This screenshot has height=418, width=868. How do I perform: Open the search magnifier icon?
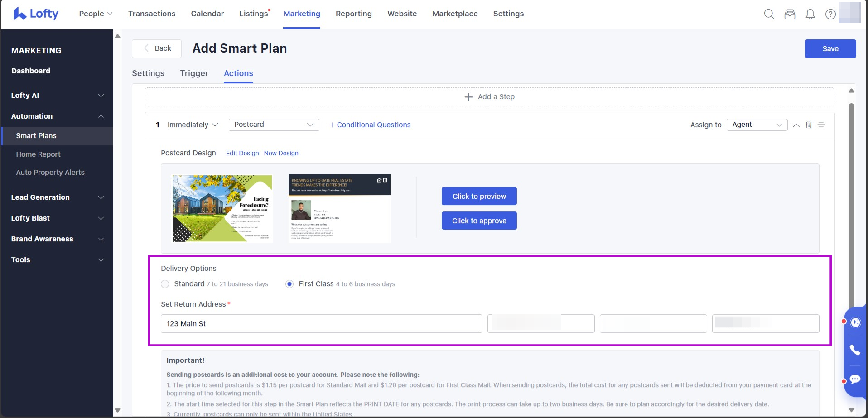769,14
